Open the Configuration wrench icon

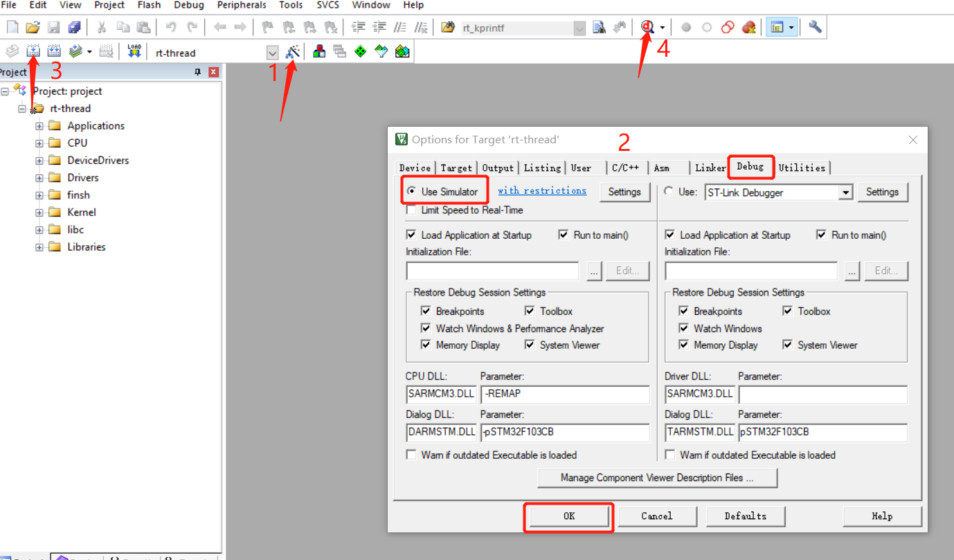[x=815, y=27]
